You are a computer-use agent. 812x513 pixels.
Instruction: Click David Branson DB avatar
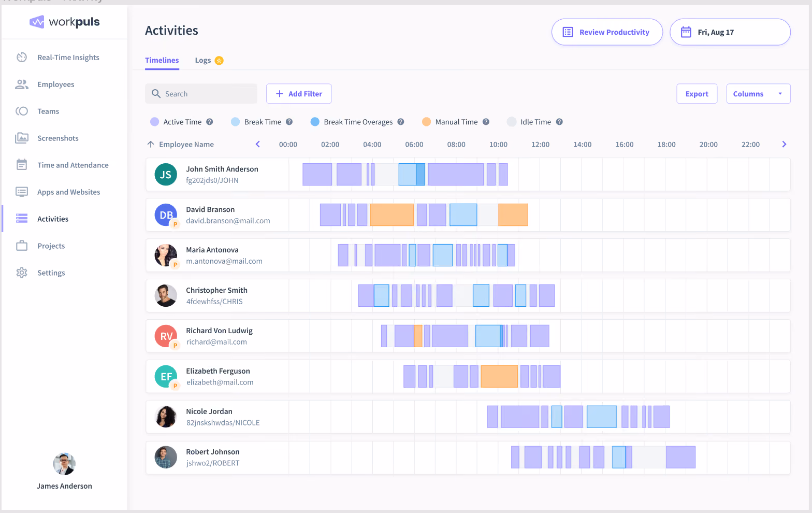(x=166, y=215)
